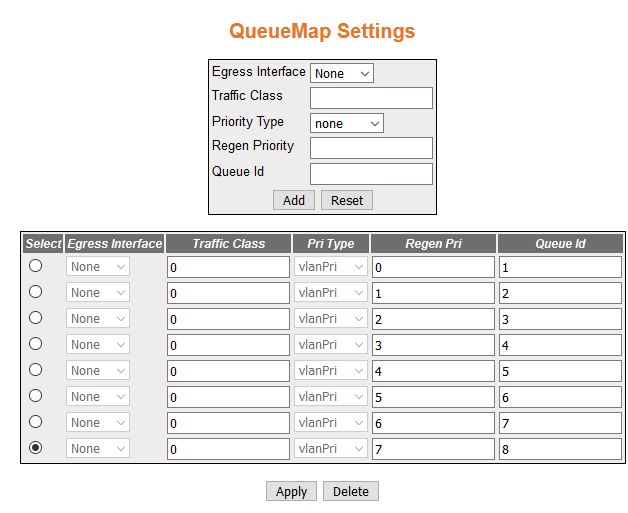
Task: Click the Queue Id field in the form
Action: point(371,174)
